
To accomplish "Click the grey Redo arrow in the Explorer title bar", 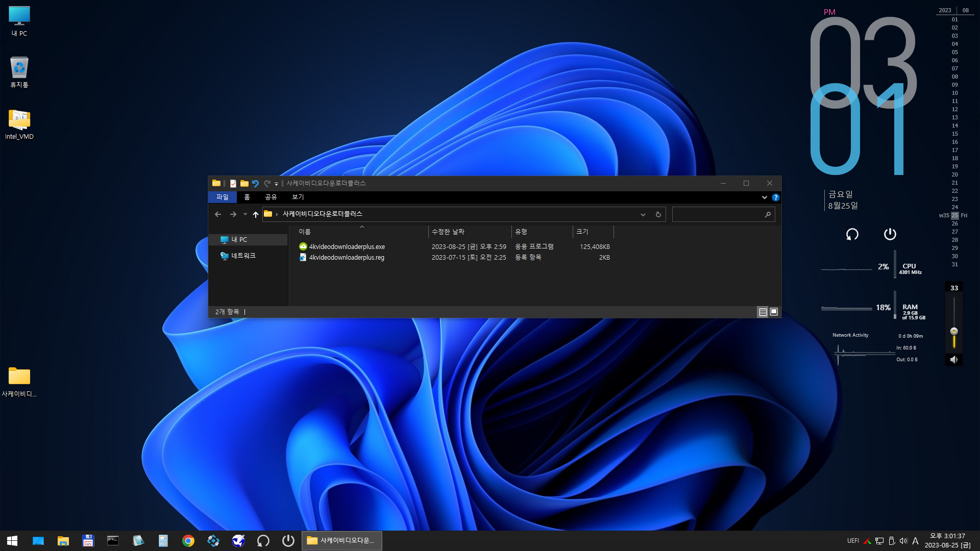I will pos(266,183).
